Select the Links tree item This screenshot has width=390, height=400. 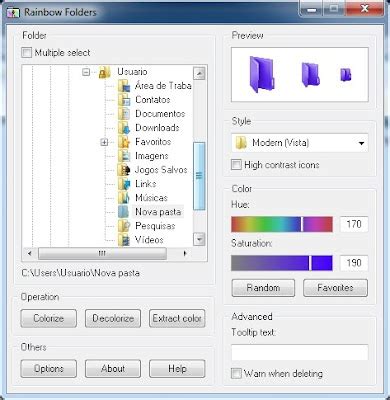tap(146, 184)
